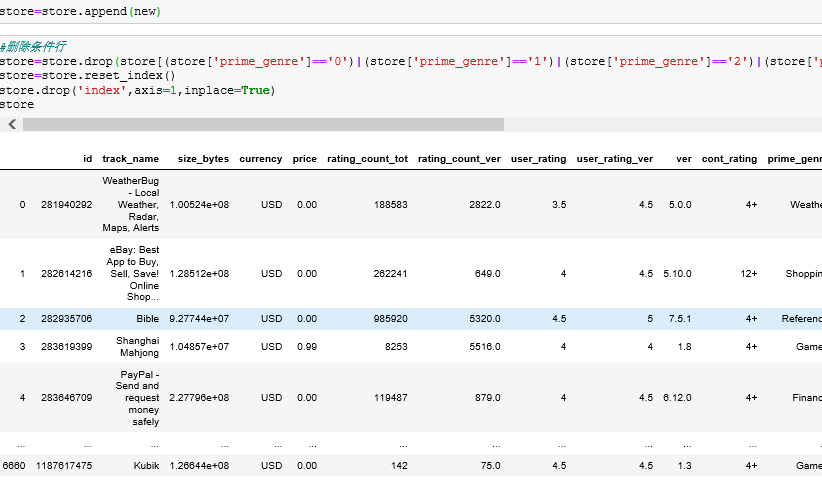This screenshot has height=482, width=822.
Task: Click the 'rating_count_tot' column header
Action: click(x=367, y=159)
